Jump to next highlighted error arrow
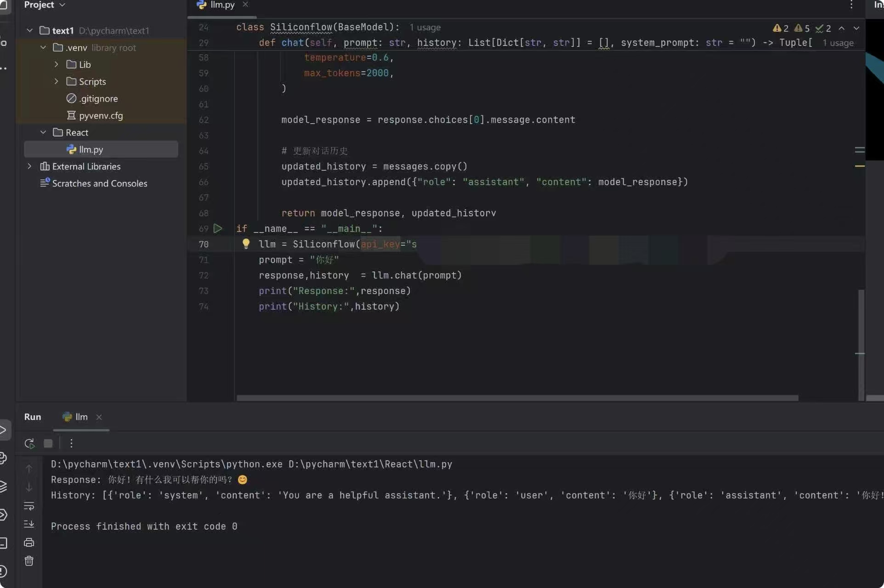This screenshot has width=884, height=588. tap(856, 28)
